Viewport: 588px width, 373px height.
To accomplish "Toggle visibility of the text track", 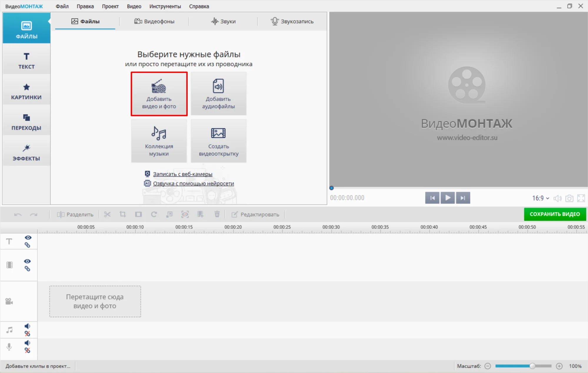I will coord(28,237).
